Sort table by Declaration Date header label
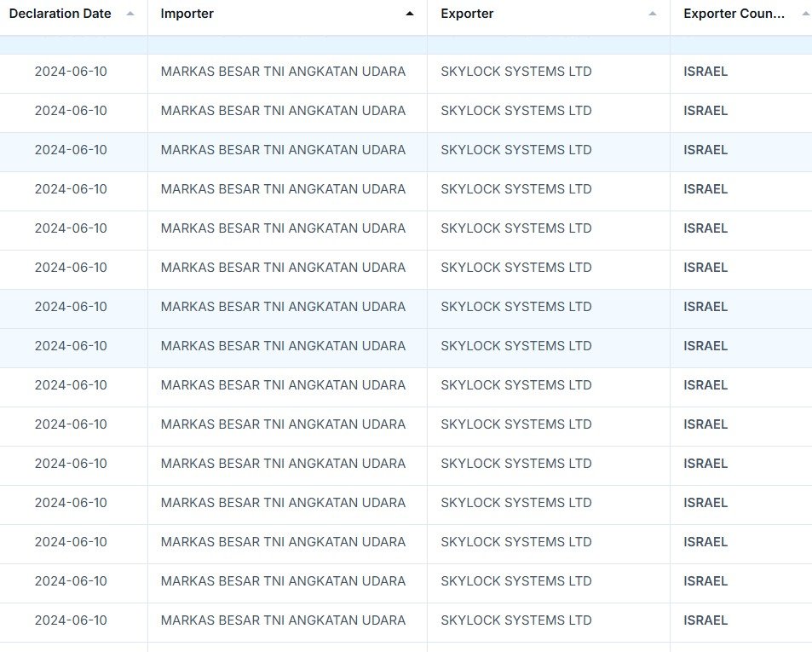This screenshot has width=812, height=652. (x=60, y=14)
